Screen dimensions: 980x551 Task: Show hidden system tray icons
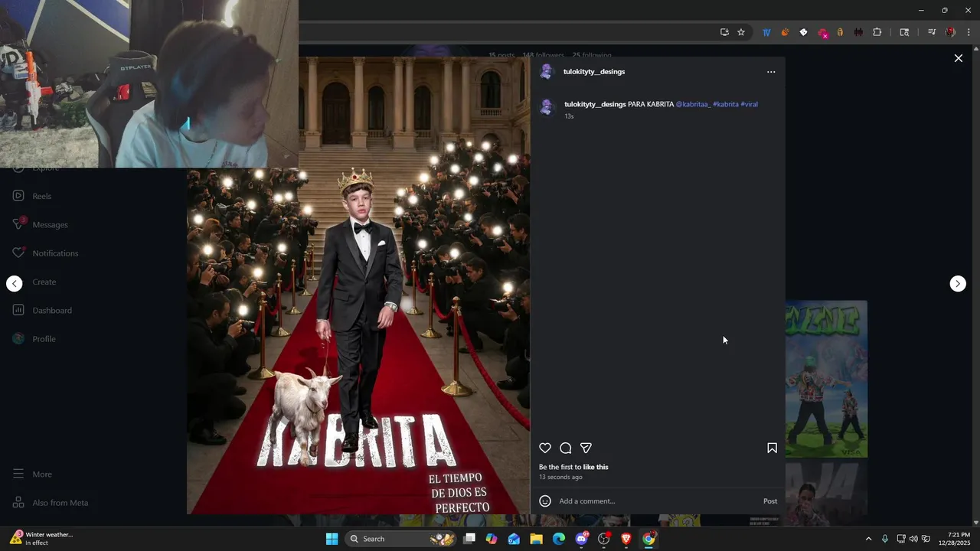coord(868,539)
